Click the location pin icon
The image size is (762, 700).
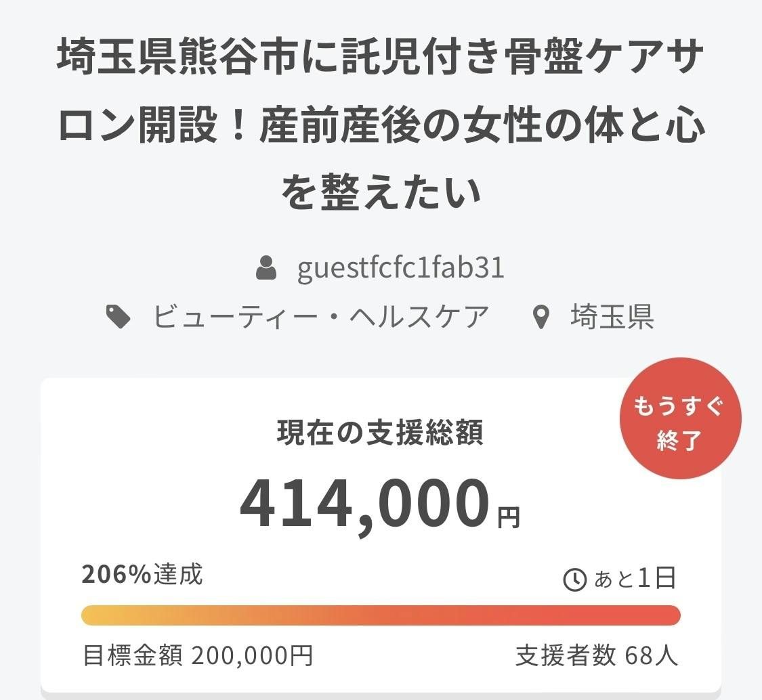click(541, 317)
